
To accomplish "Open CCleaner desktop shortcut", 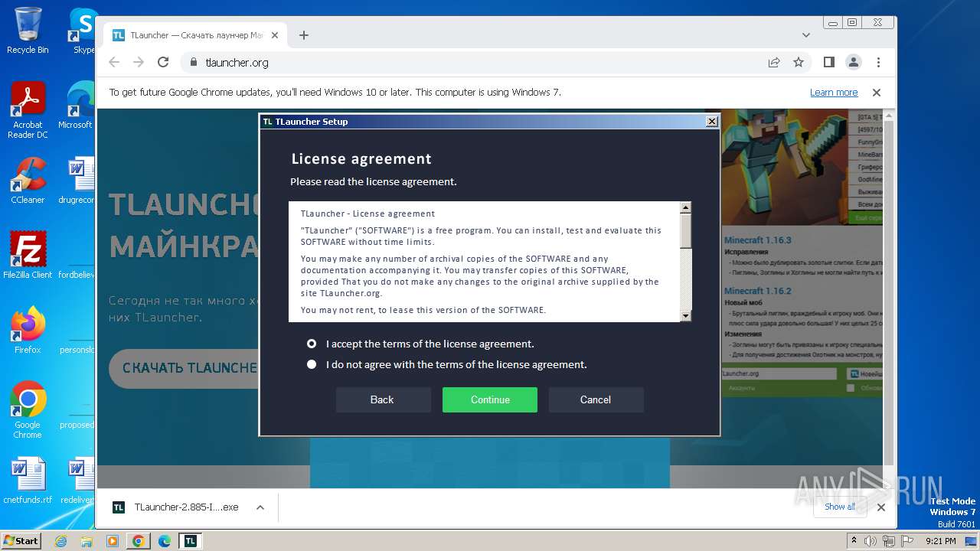I will pos(28,181).
